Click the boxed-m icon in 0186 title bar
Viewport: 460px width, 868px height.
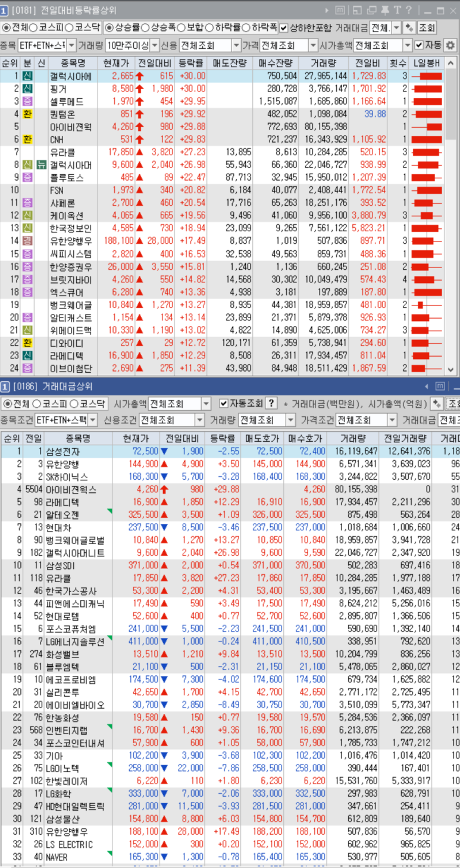pyautogui.click(x=440, y=386)
